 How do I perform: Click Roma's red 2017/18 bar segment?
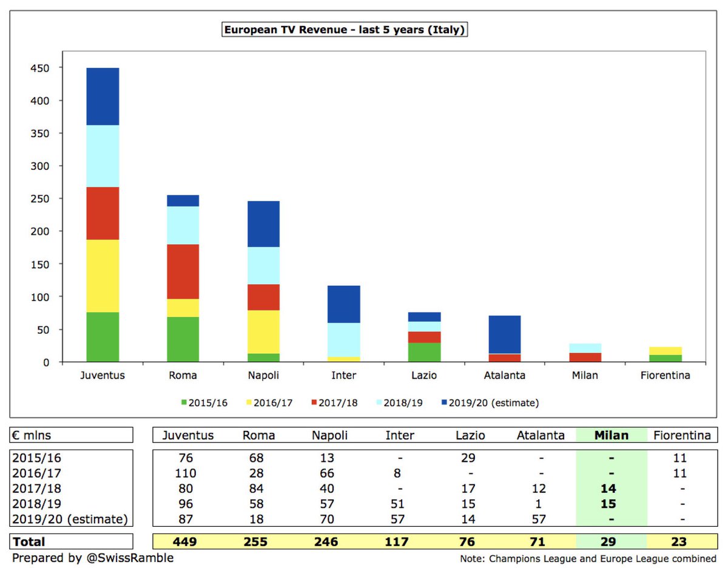coord(183,272)
